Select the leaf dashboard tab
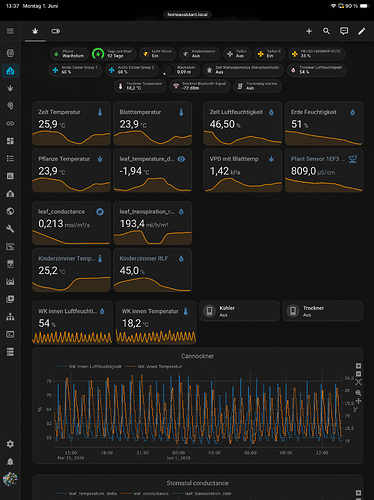Image resolution: width=374 pixels, height=500 pixels. pyautogui.click(x=35, y=31)
